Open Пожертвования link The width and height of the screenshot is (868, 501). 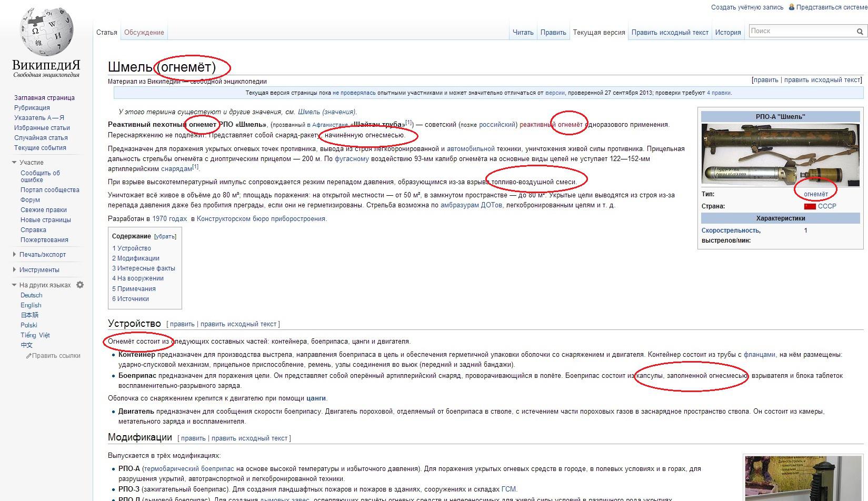pos(44,240)
